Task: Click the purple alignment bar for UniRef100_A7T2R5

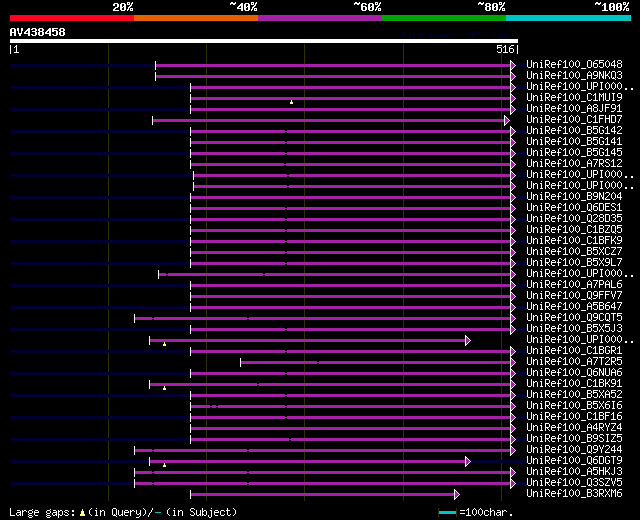Action: 376,362
